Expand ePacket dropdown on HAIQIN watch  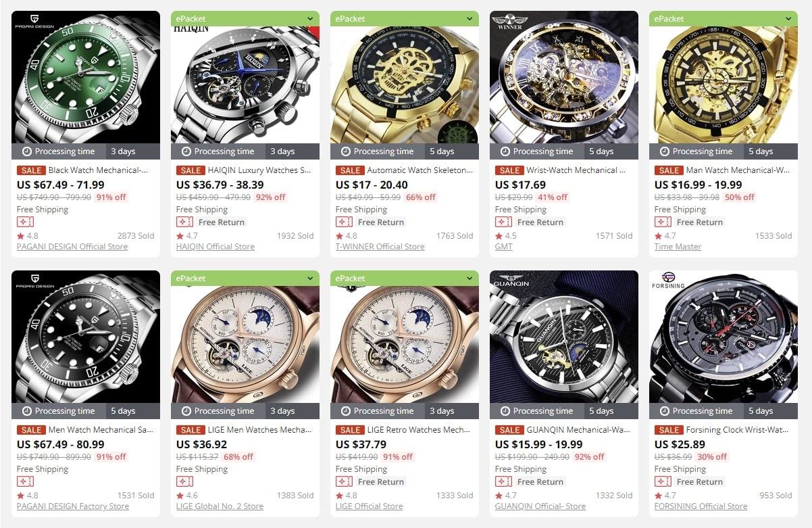[310, 19]
